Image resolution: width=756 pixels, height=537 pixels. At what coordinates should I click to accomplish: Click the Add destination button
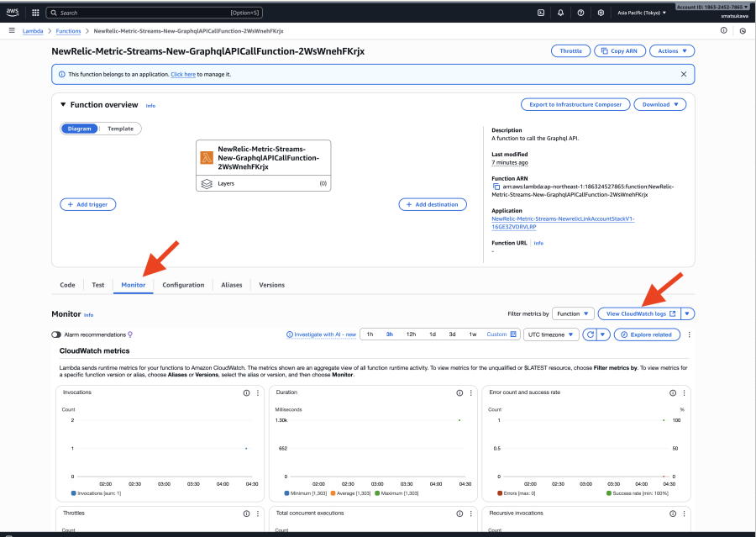point(433,204)
